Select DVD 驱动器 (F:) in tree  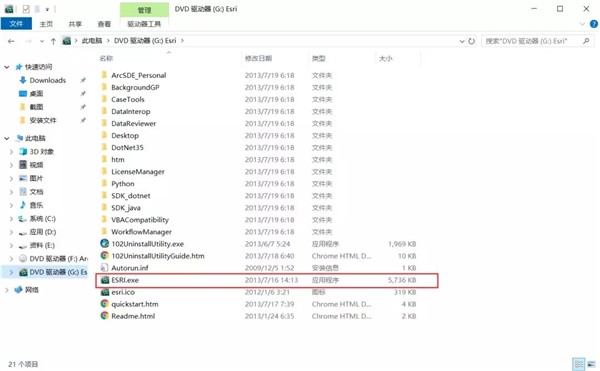pos(58,259)
